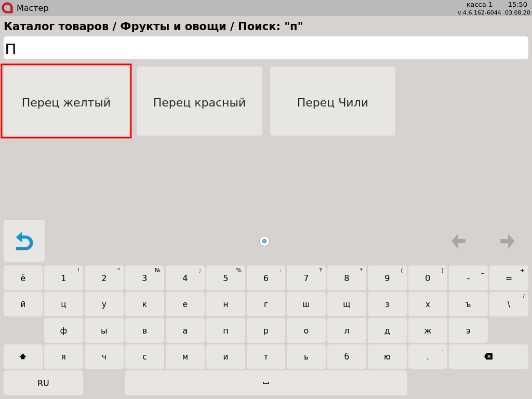Viewport: 532px width, 399px height.
Task: Click the blue back/undo arrow icon
Action: (x=24, y=241)
